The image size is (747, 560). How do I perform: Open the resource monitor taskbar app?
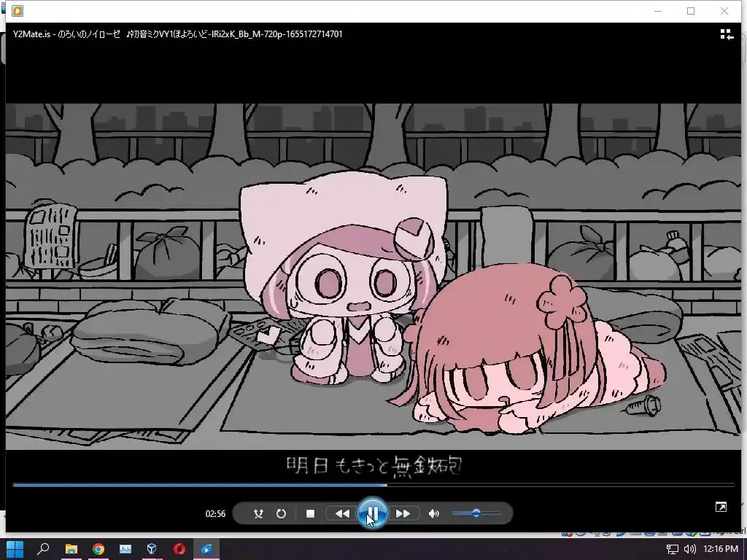pos(125,549)
